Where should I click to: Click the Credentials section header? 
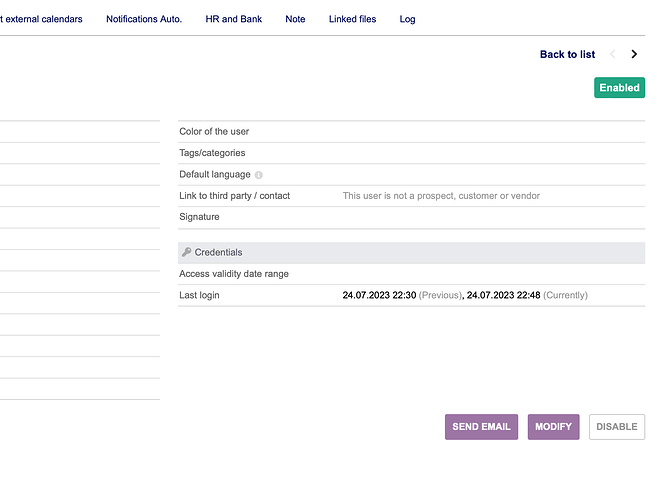pyautogui.click(x=411, y=252)
